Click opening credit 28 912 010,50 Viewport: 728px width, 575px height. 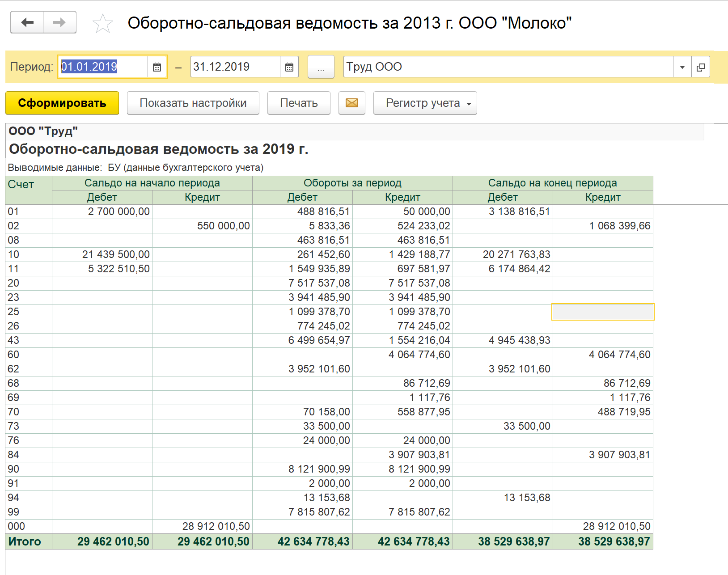point(216,526)
